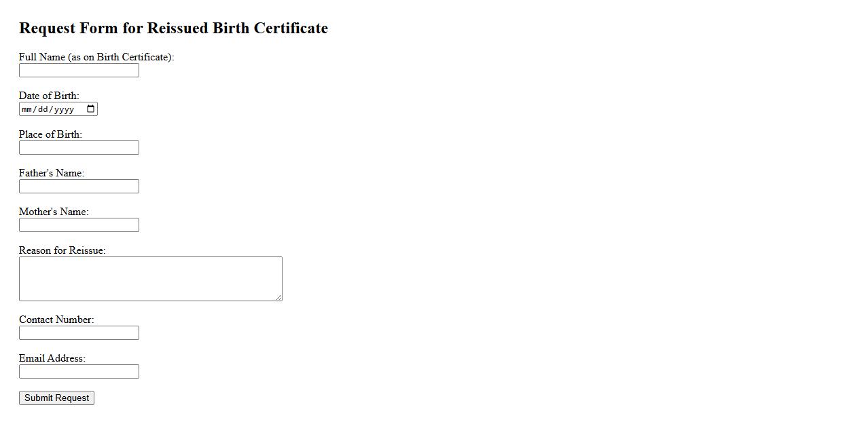This screenshot has width=868, height=441.
Task: Click the "Full Name (as on Birth Certificate)" label
Action: tap(96, 57)
